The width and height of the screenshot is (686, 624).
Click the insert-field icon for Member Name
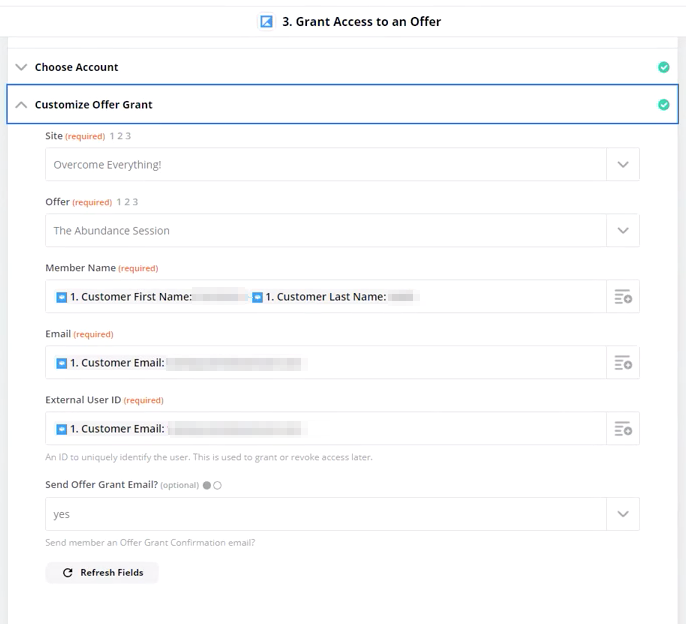click(x=623, y=297)
